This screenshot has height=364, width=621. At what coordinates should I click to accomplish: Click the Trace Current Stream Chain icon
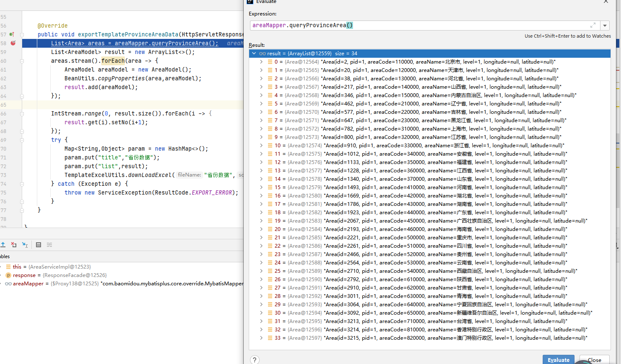coord(49,245)
